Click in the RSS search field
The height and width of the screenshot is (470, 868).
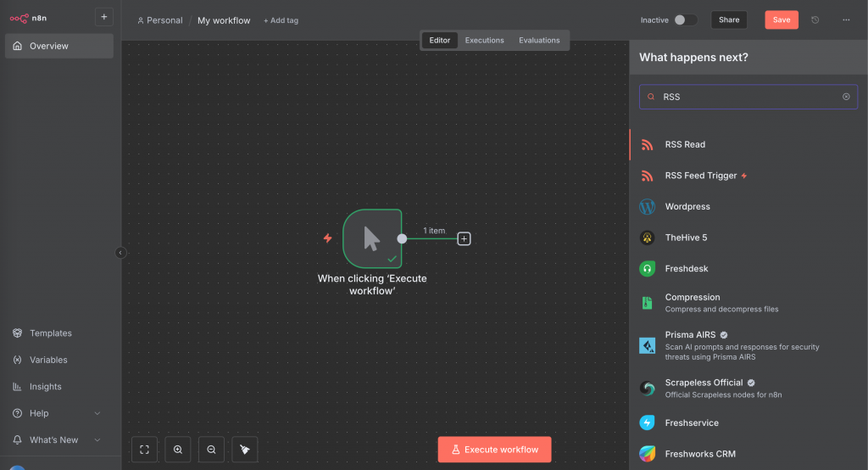pyautogui.click(x=748, y=97)
